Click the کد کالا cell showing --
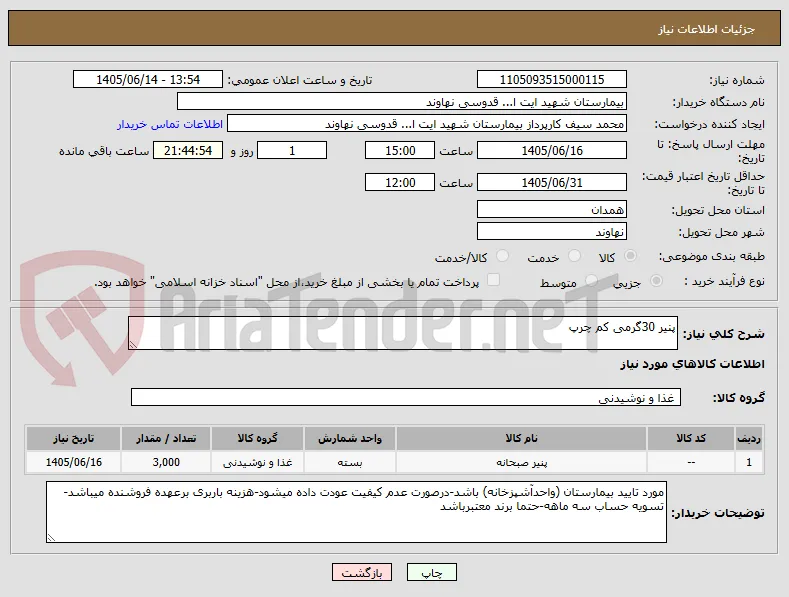789x597 pixels. tap(690, 462)
